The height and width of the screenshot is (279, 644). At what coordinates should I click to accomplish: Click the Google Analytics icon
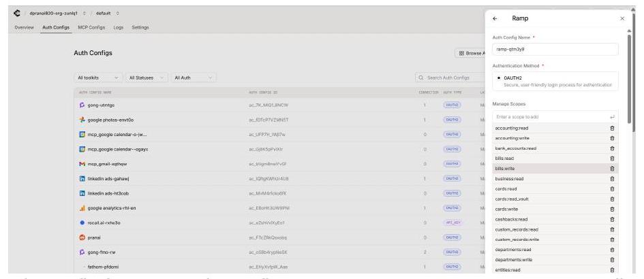(x=82, y=208)
